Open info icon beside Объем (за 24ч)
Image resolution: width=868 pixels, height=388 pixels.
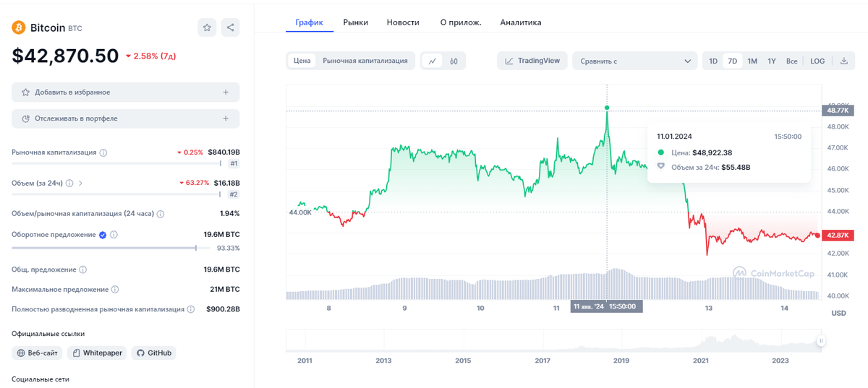pos(70,184)
